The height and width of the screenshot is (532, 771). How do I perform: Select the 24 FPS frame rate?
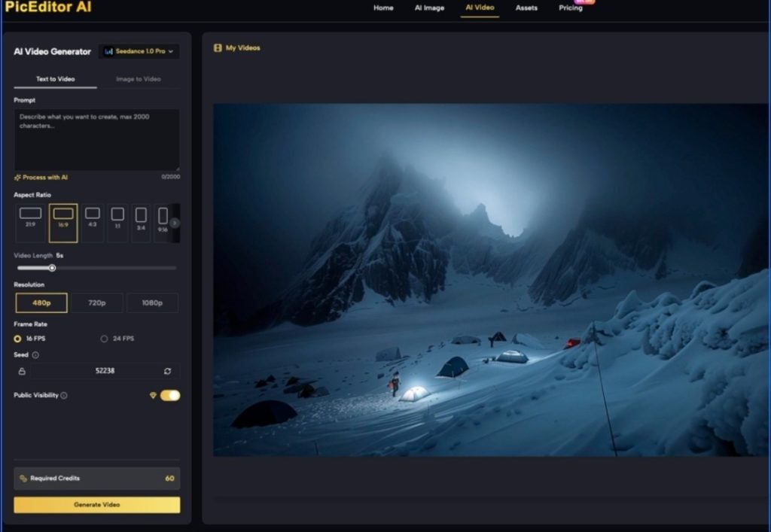105,339
